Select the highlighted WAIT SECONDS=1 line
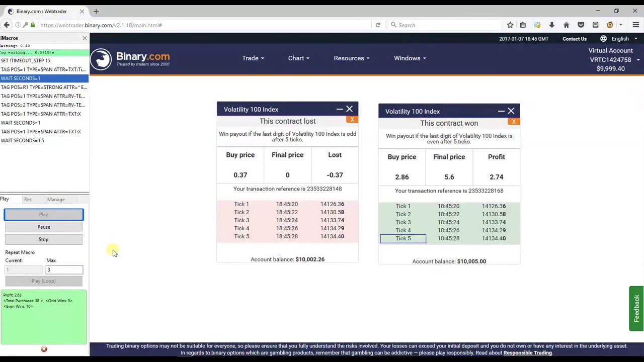644x362 pixels. click(44, 78)
